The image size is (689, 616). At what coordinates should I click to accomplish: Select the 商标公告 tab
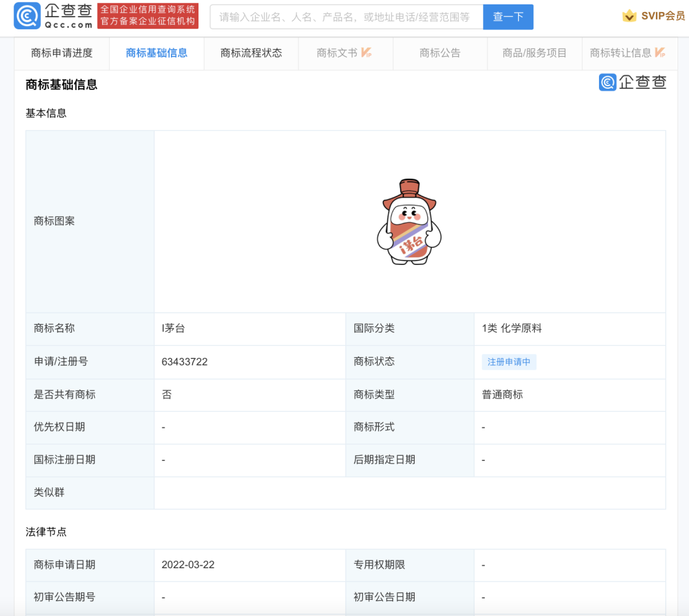(440, 53)
